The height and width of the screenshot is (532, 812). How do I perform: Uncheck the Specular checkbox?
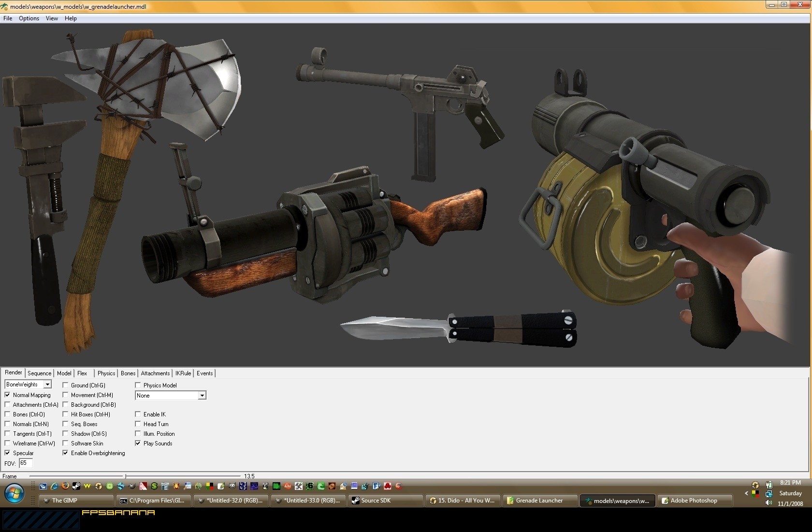click(x=7, y=453)
